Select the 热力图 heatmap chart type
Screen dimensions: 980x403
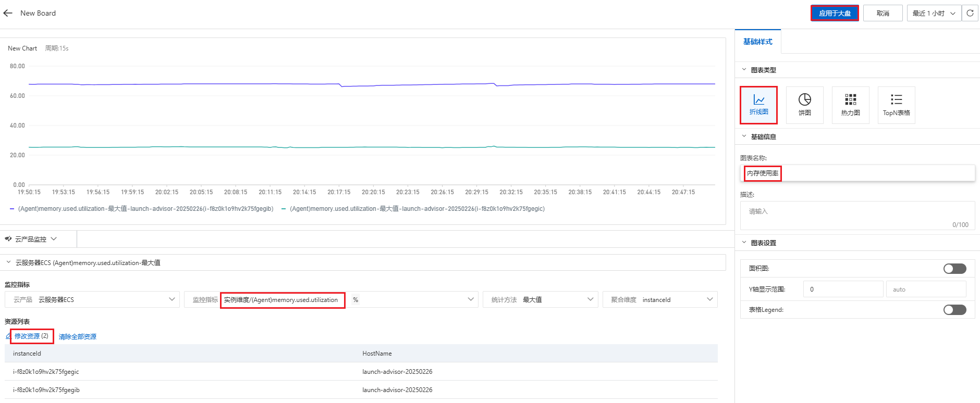pos(851,105)
